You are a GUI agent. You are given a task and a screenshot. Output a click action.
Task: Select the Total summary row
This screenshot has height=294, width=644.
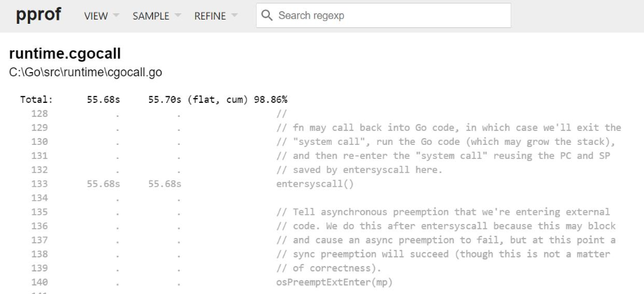click(x=154, y=99)
